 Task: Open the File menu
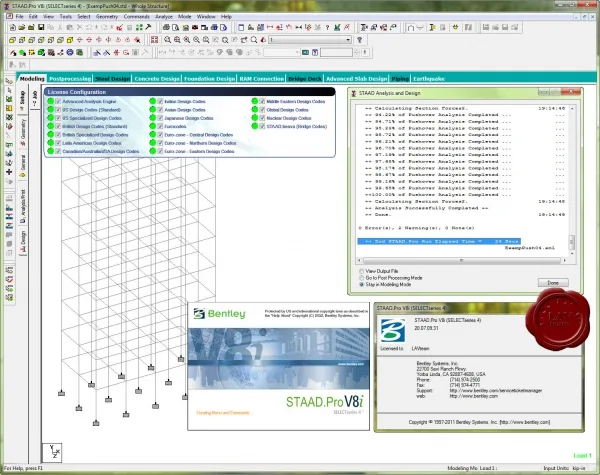[20, 17]
